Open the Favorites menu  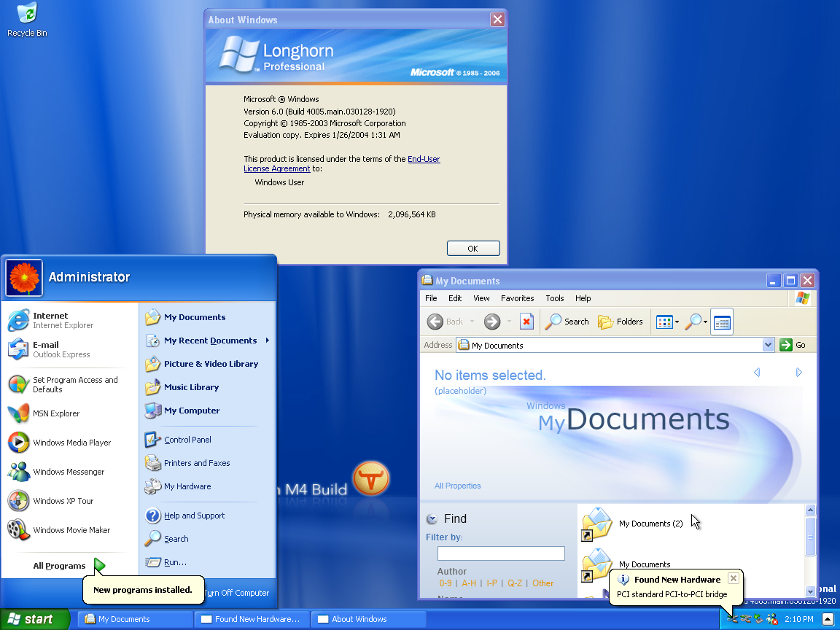[517, 298]
